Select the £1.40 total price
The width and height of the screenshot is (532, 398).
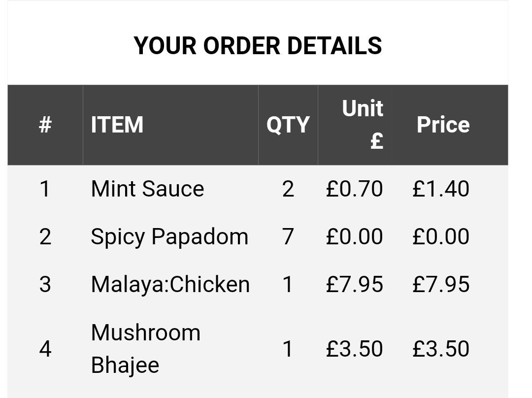pyautogui.click(x=441, y=189)
